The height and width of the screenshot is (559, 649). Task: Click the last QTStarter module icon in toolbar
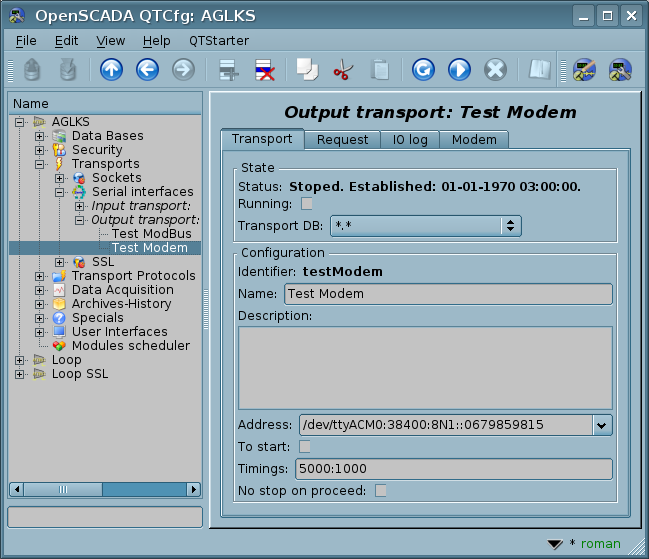620,70
